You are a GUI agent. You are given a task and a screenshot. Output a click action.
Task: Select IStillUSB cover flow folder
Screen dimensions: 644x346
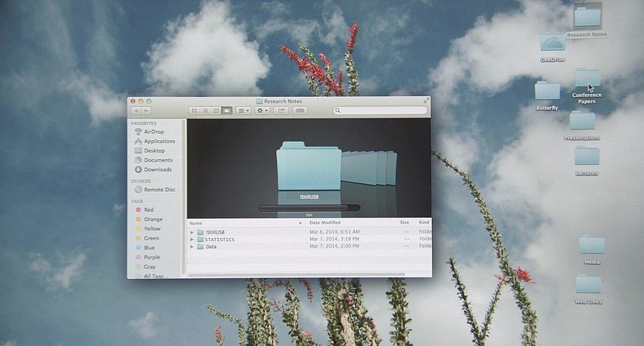tap(309, 166)
